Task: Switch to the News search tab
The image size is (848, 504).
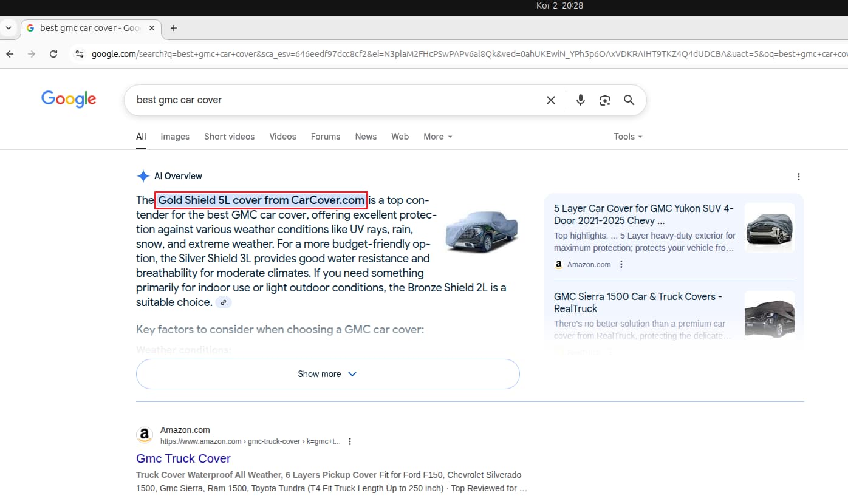Action: [x=366, y=137]
